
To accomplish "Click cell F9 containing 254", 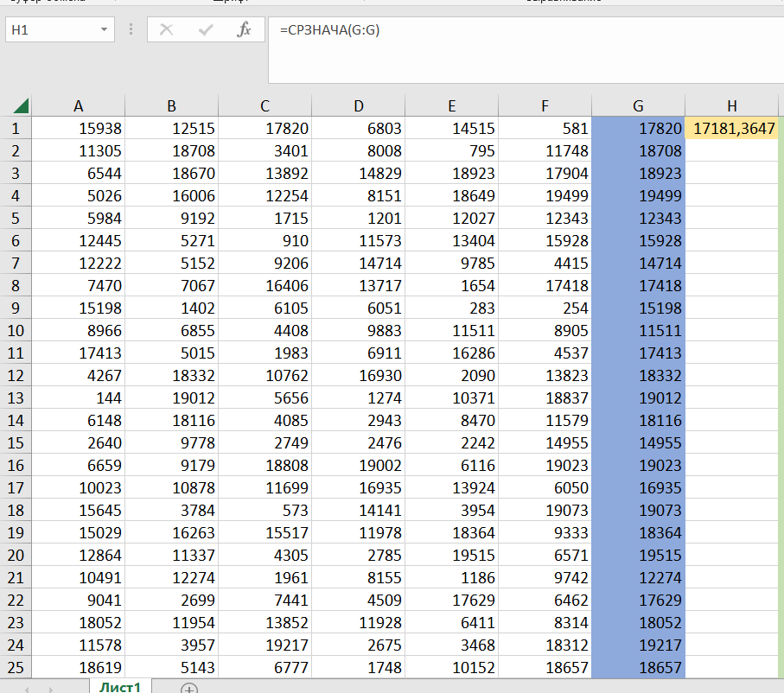I will pos(545,308).
